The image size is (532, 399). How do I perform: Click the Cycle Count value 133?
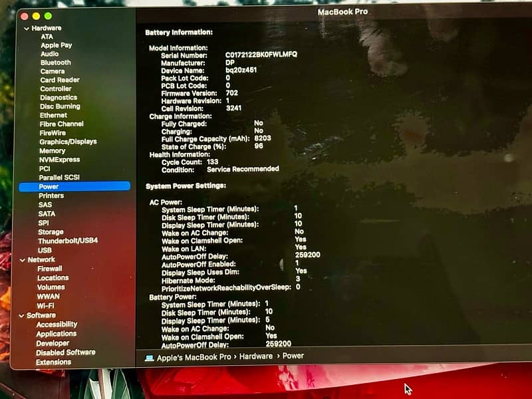(212, 162)
